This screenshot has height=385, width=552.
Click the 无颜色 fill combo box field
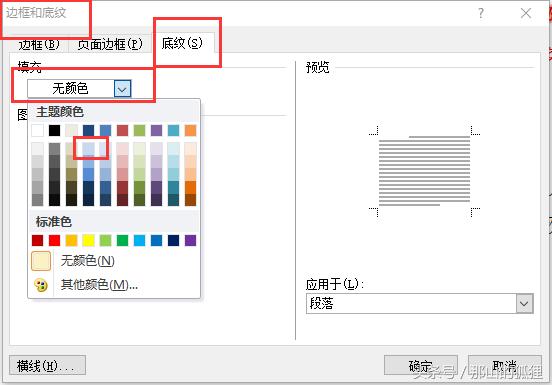[x=79, y=89]
